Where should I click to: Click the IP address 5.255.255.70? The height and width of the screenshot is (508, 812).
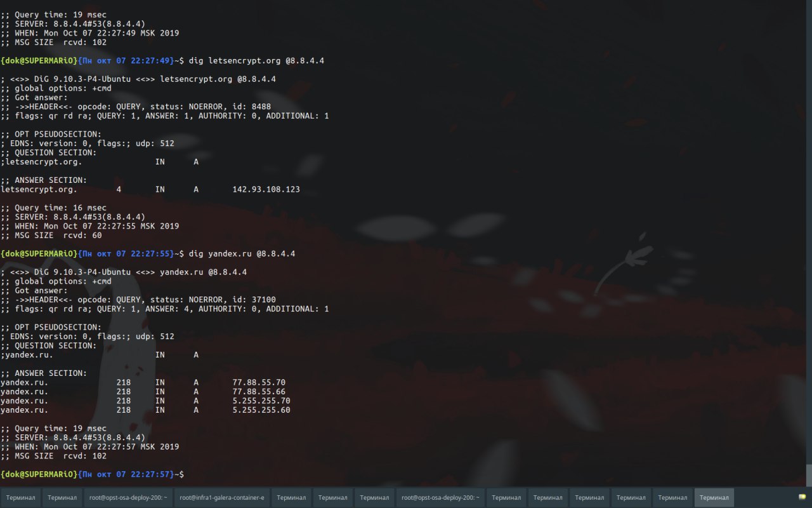[x=261, y=401]
